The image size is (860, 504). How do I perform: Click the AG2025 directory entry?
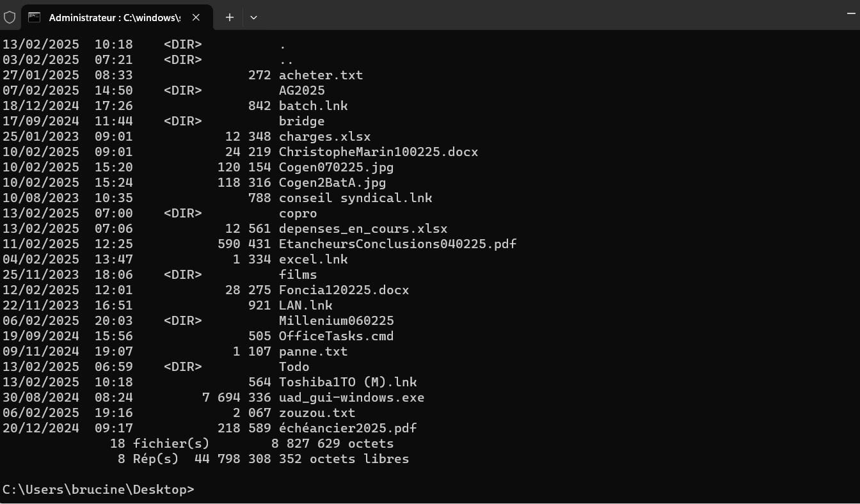(301, 90)
